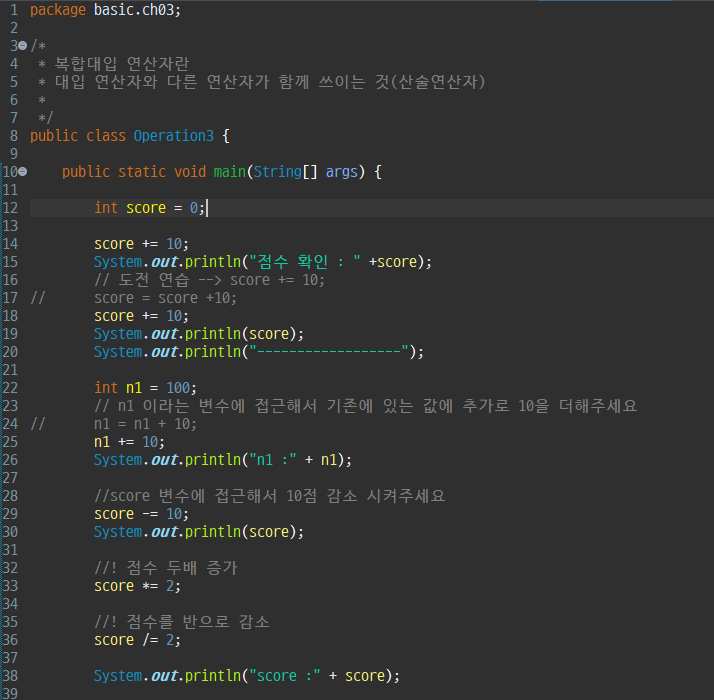
Task: Click println "n1 :" statement
Action: (x=223, y=460)
